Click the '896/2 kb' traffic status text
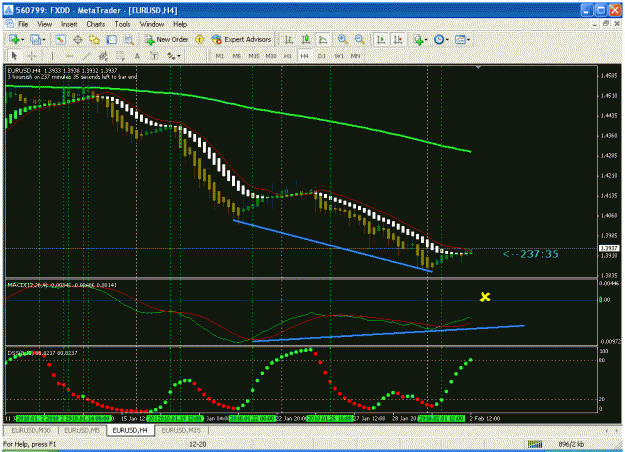Viewport: 625px width, 452px height. click(x=571, y=444)
